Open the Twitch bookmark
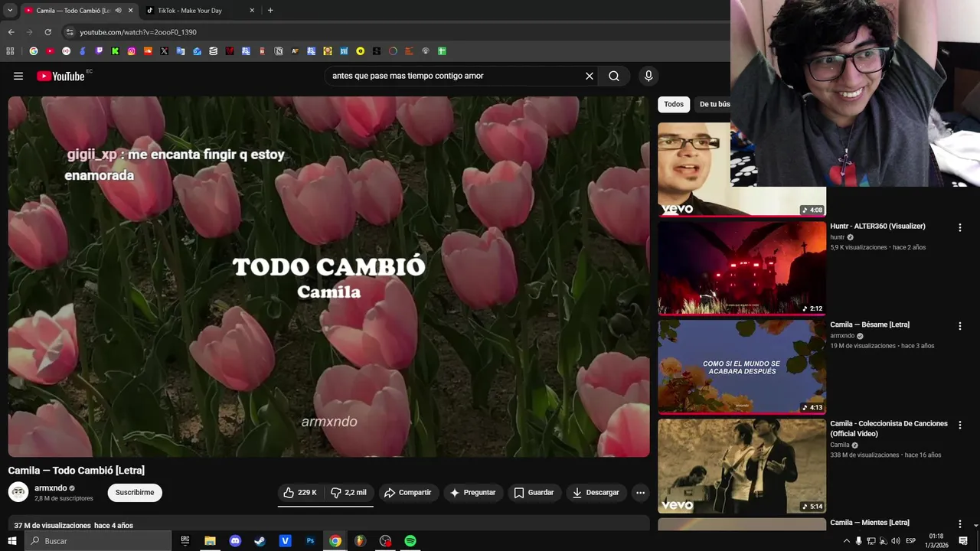 [99, 51]
